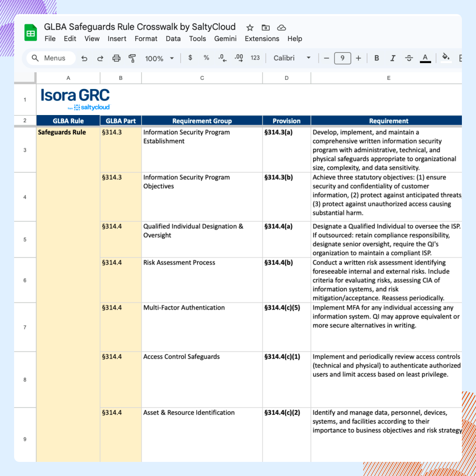This screenshot has width=476, height=476.
Task: Open the 123 number format menu
Action: point(255,58)
